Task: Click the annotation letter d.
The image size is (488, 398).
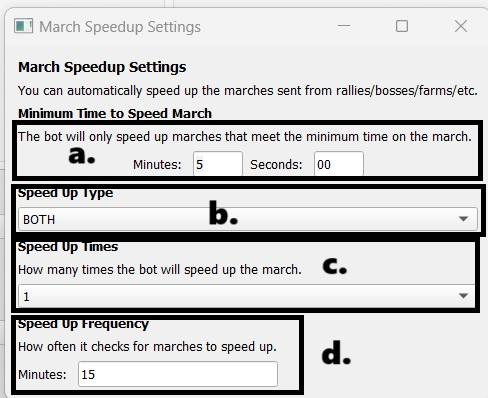Action: tap(336, 352)
